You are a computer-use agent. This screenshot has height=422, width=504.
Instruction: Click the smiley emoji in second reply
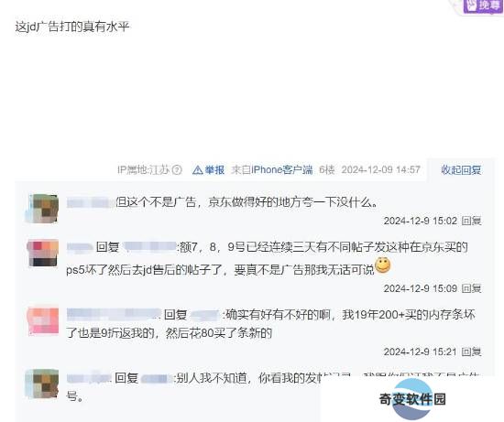click(382, 265)
